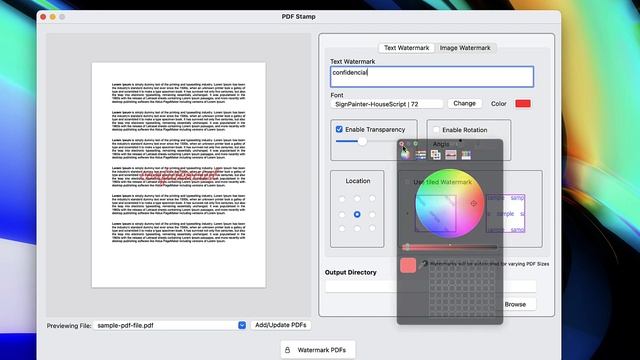
Task: Select the top-left watermark location
Action: coord(342,199)
